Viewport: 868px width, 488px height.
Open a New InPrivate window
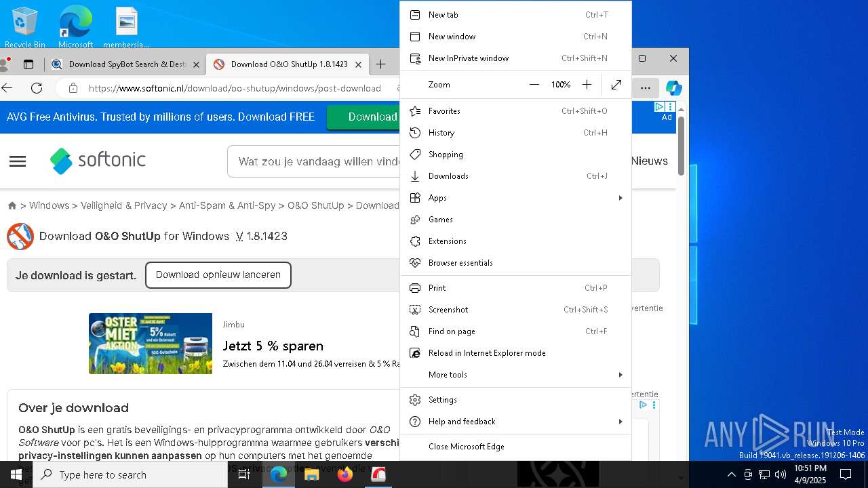click(515, 58)
